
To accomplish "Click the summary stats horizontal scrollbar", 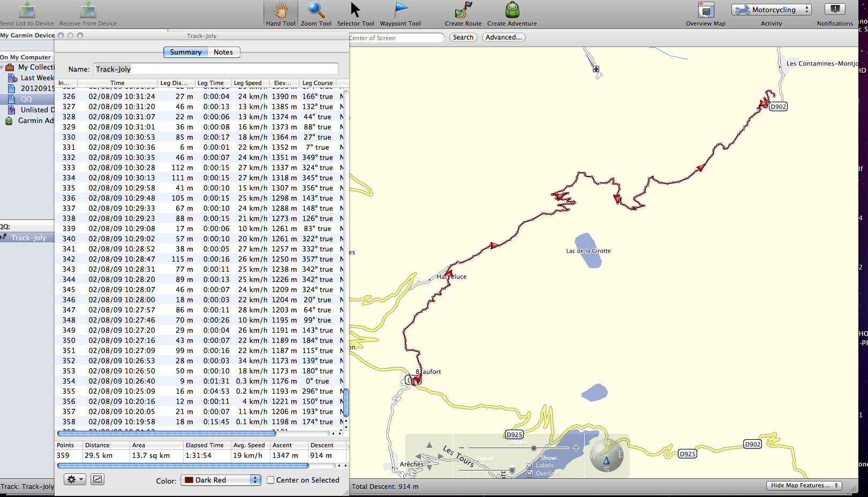I will (183, 465).
